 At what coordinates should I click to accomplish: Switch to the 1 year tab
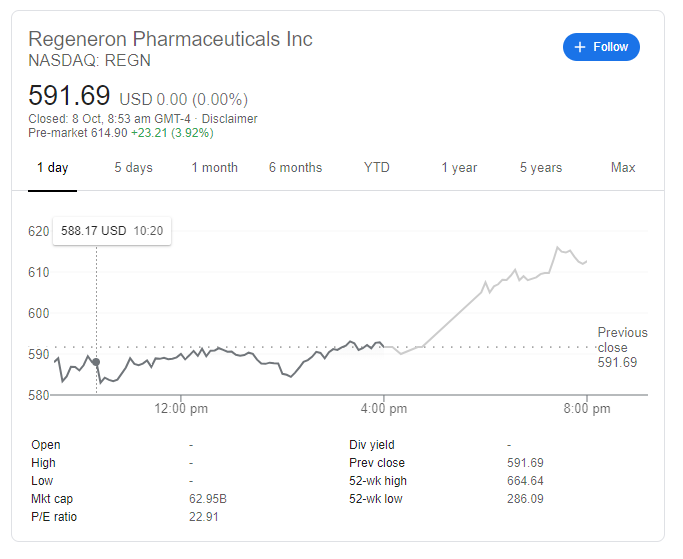459,168
